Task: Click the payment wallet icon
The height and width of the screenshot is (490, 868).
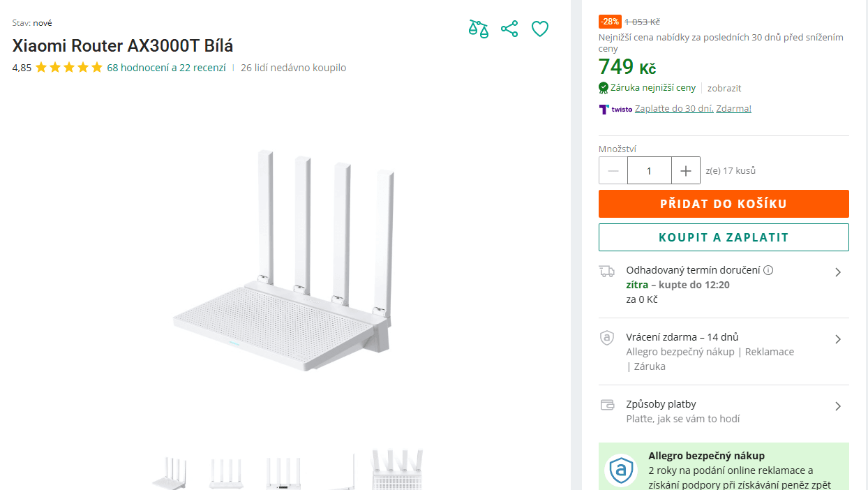Action: coord(606,405)
